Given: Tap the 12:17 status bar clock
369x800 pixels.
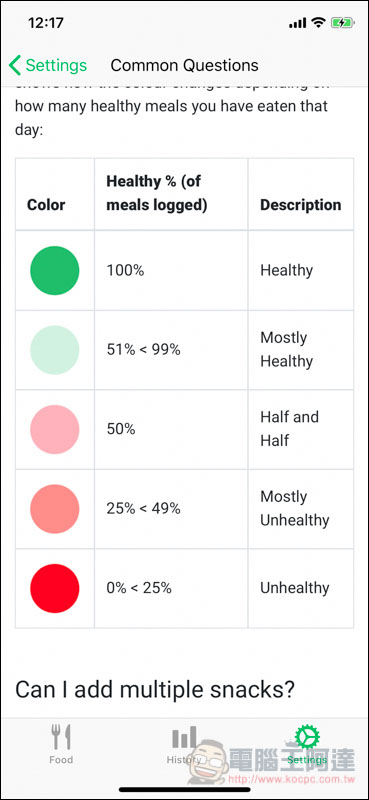Looking at the screenshot, I should coord(44,23).
